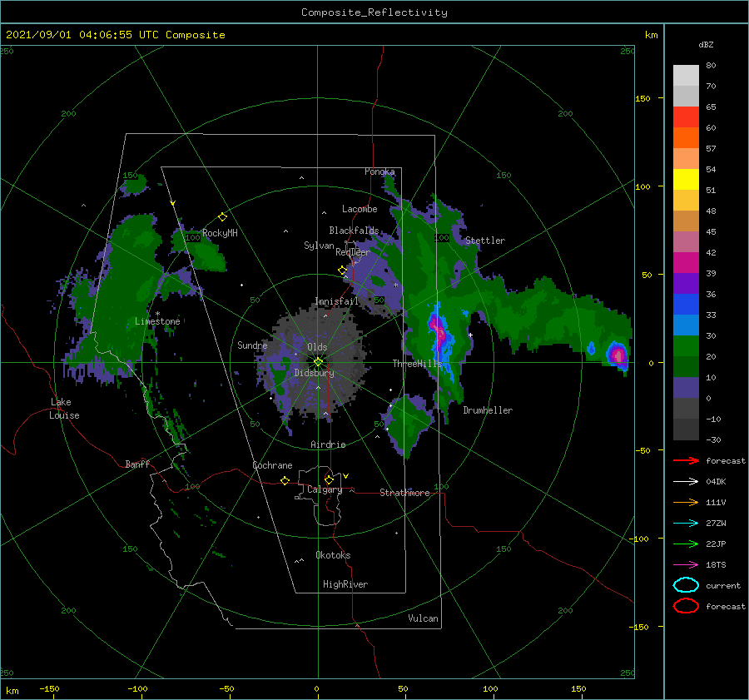749x700 pixels.
Task: Select the Okotoks label
Action: 333,555
